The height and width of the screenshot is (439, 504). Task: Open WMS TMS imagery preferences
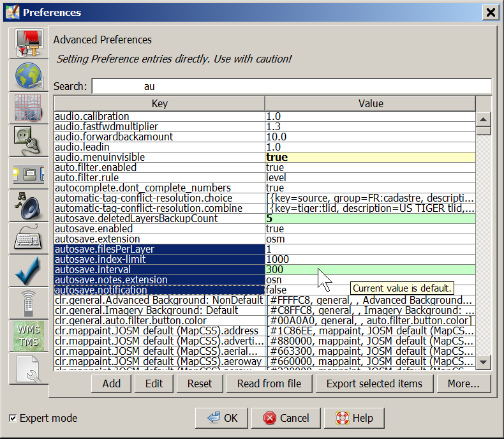(x=28, y=336)
